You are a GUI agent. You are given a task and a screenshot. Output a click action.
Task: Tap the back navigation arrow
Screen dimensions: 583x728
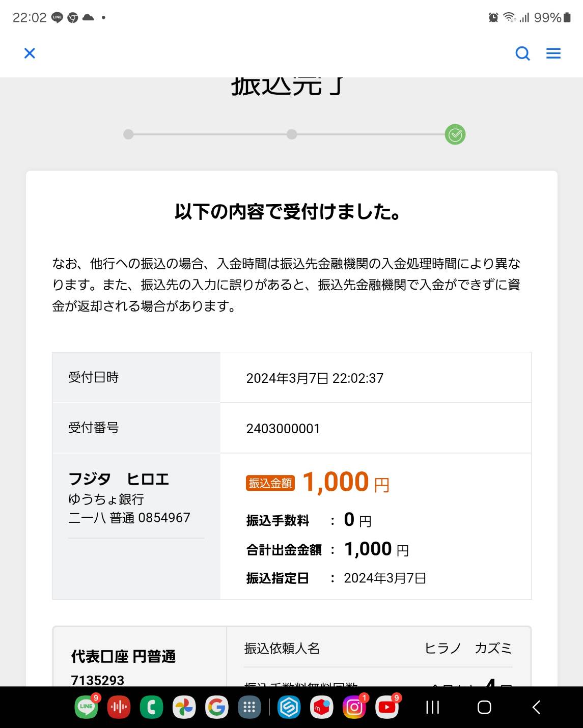(536, 707)
